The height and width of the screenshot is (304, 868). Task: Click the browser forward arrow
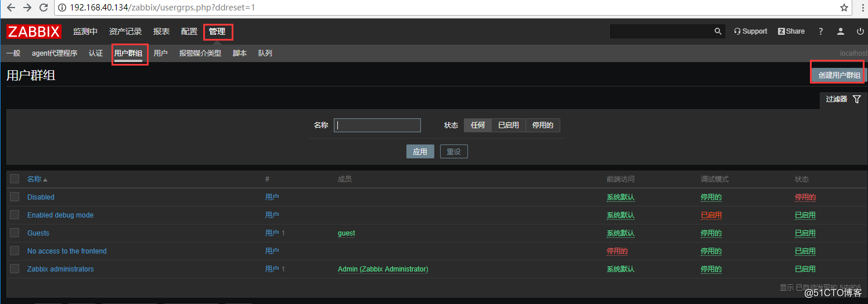coord(27,8)
